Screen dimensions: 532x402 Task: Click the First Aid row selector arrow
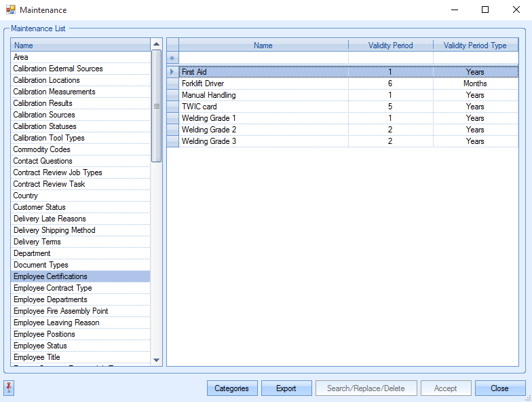[x=172, y=72]
